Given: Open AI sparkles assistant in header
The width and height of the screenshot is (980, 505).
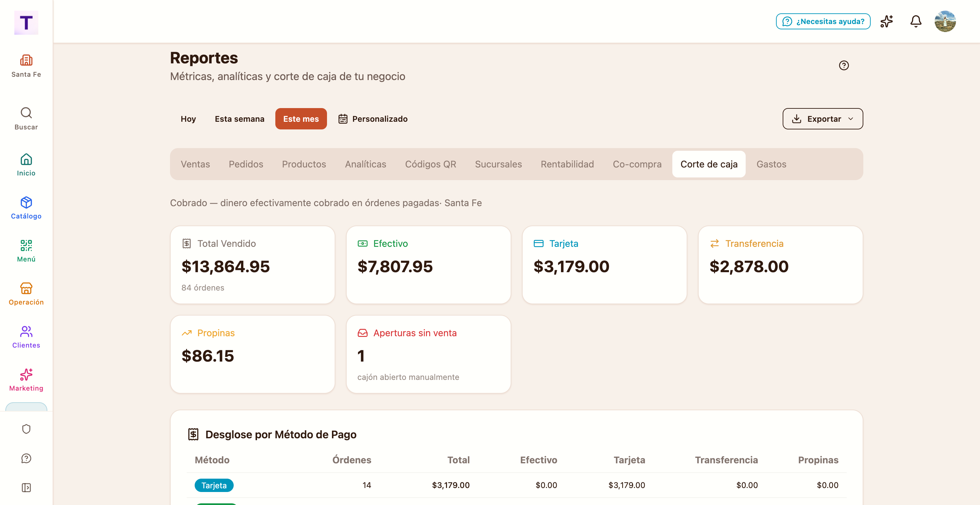Looking at the screenshot, I should [887, 21].
